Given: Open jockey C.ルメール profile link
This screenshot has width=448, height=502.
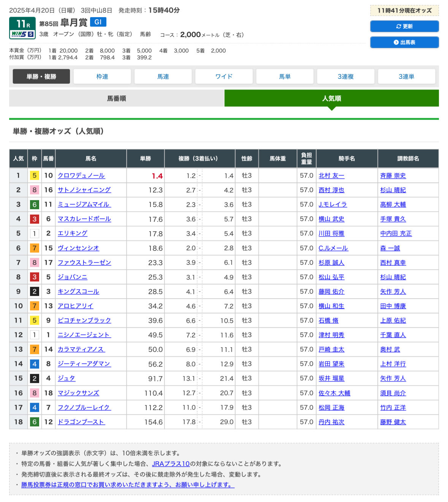Looking at the screenshot, I should [333, 248].
